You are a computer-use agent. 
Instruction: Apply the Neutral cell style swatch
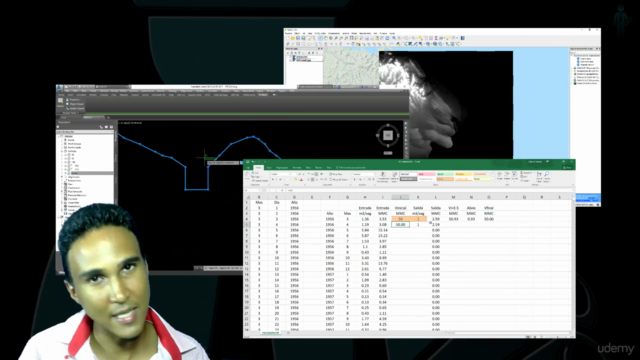pyautogui.click(x=463, y=174)
